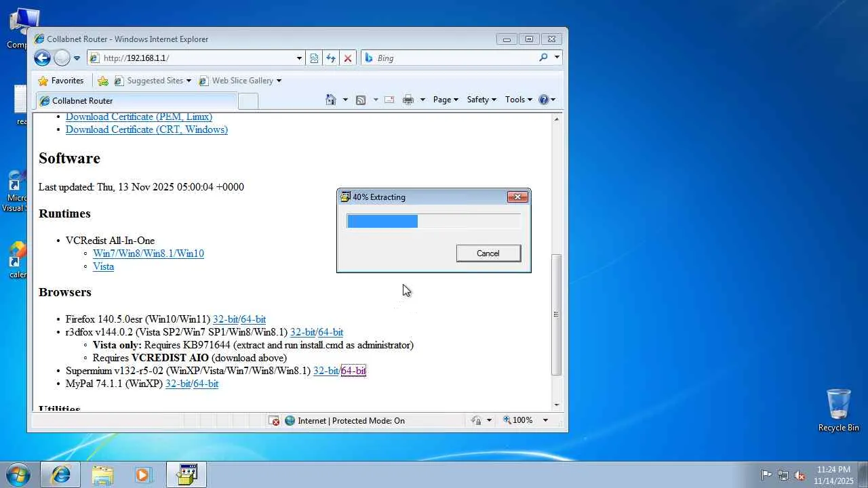Stop loading with the red X icon

click(x=348, y=58)
